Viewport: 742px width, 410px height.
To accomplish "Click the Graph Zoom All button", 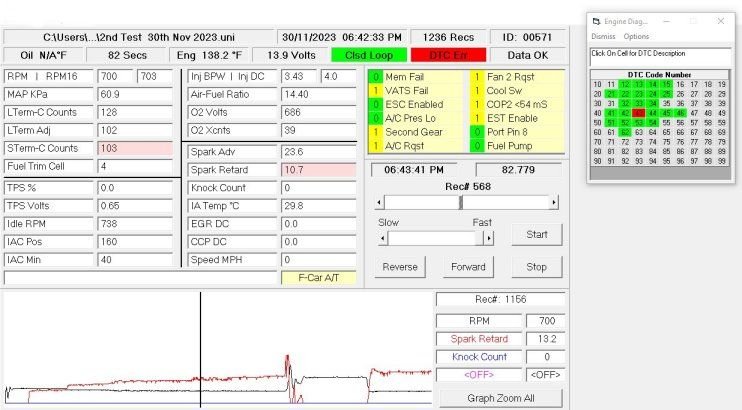I will pos(500,397).
